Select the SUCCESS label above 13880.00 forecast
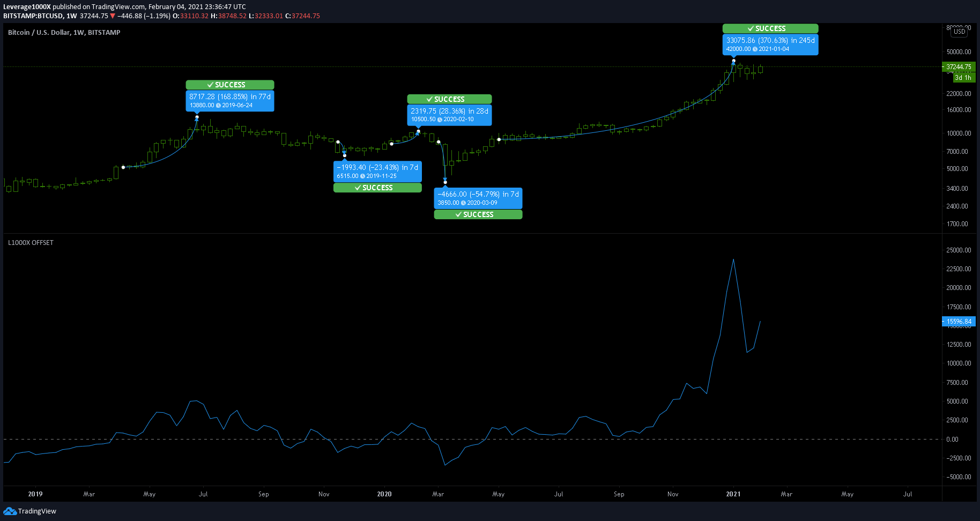This screenshot has height=521, width=980. click(230, 85)
